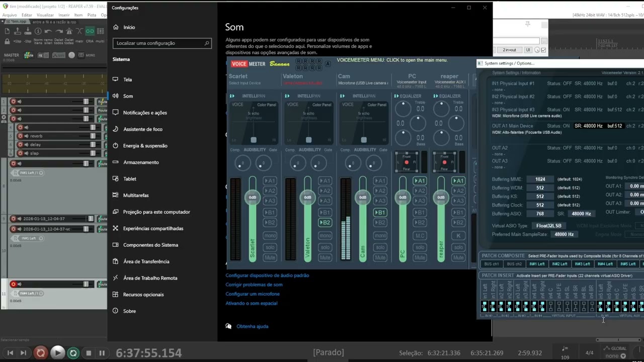Arm record on the slap track

click(21, 153)
